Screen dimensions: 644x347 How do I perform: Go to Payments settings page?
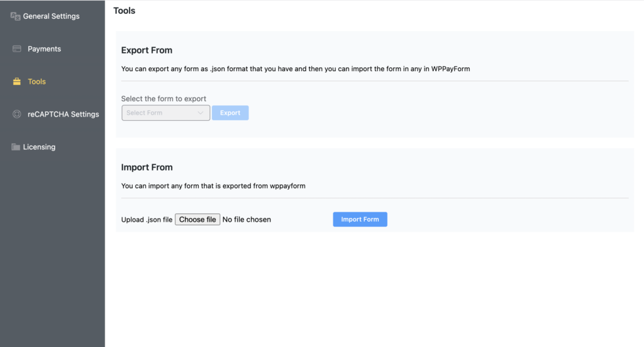click(x=45, y=49)
